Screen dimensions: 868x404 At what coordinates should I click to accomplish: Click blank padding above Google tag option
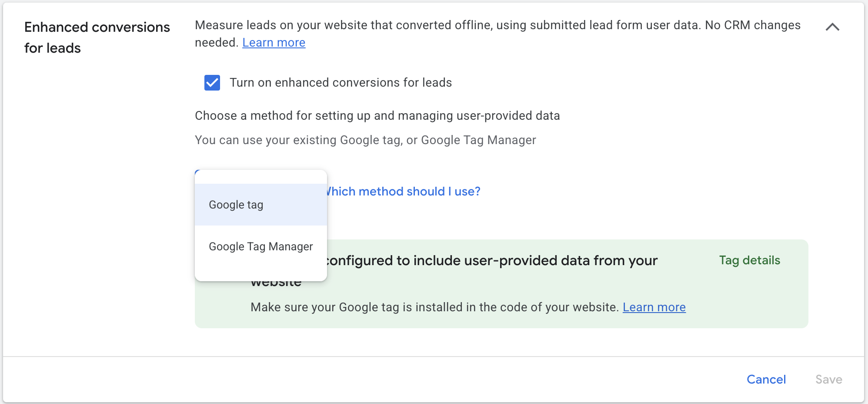tap(260, 177)
